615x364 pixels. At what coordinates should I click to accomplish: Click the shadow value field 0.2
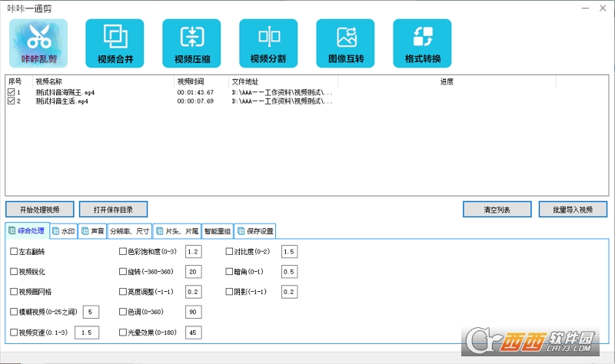[290, 292]
